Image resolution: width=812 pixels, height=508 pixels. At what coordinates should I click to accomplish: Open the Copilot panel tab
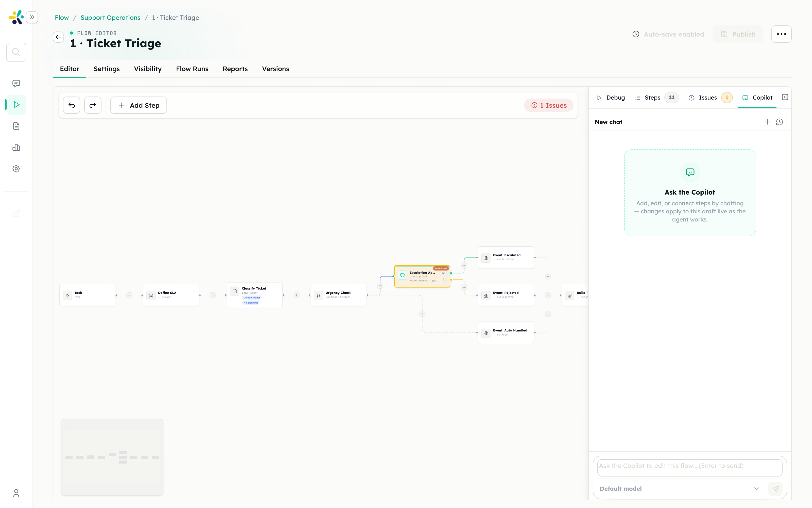click(x=757, y=98)
